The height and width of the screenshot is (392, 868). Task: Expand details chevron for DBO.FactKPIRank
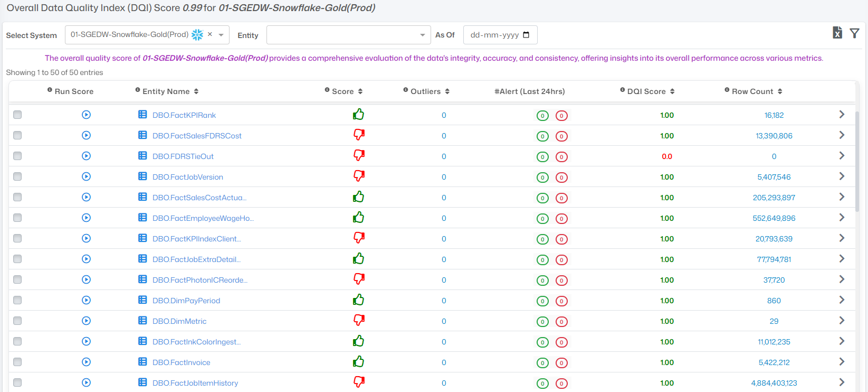pos(842,115)
